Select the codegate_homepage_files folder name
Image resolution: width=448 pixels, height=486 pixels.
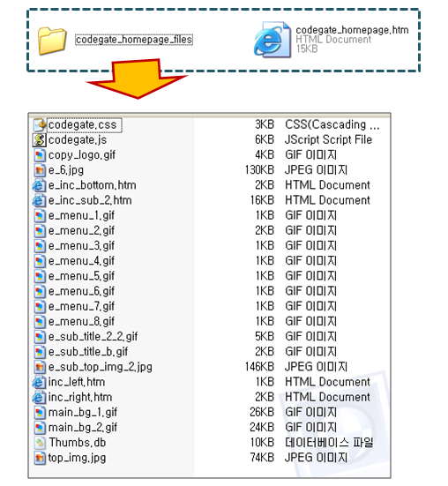tap(134, 40)
